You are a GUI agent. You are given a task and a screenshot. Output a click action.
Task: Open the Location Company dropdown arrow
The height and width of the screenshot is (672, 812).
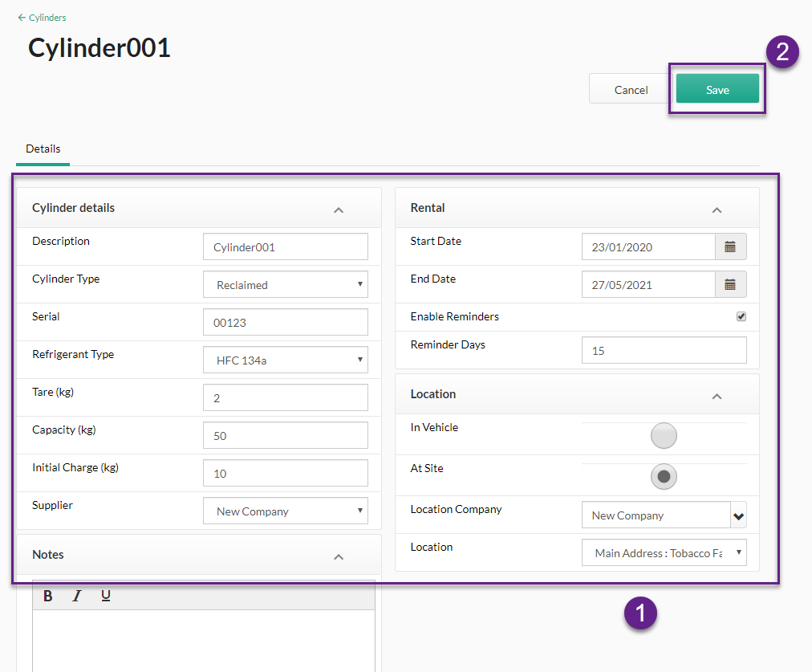point(738,515)
